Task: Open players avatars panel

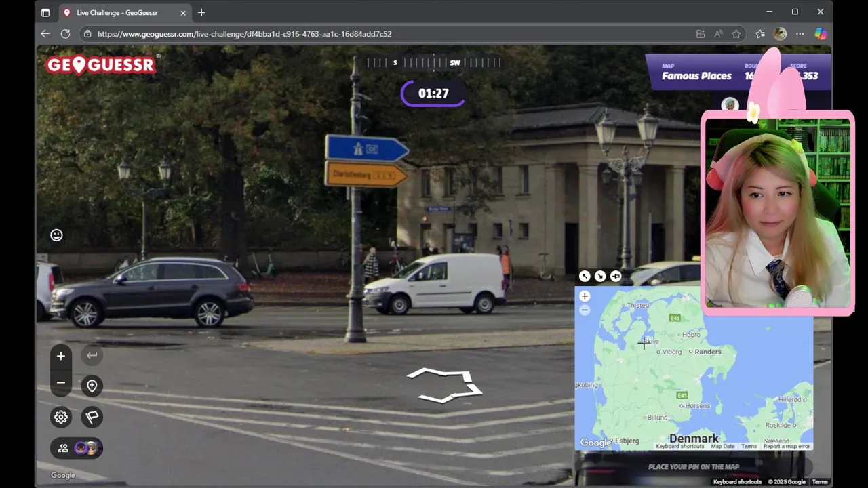Action: 77,448
